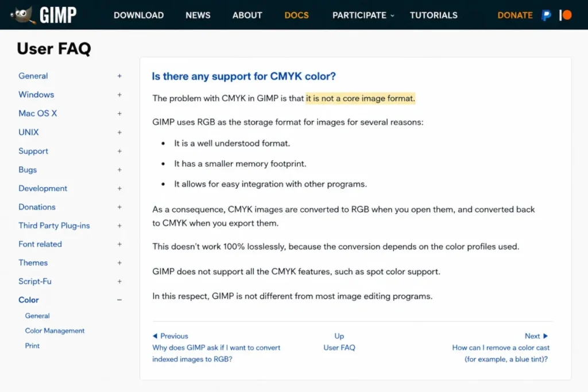Expand the Donations FAQ section

pyautogui.click(x=119, y=207)
